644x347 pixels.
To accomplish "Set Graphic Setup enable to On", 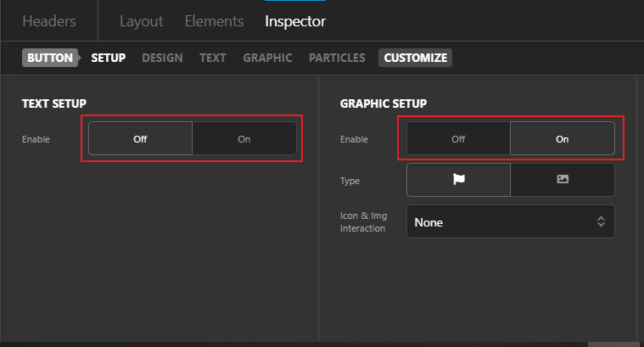I will coord(563,138).
